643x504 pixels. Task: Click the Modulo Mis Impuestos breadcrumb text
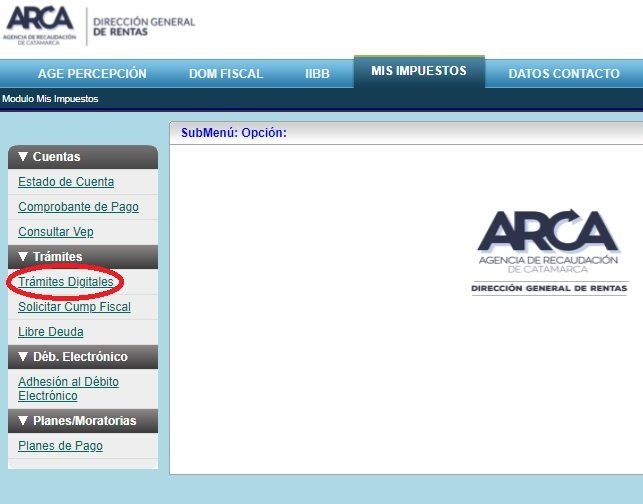pyautogui.click(x=50, y=99)
